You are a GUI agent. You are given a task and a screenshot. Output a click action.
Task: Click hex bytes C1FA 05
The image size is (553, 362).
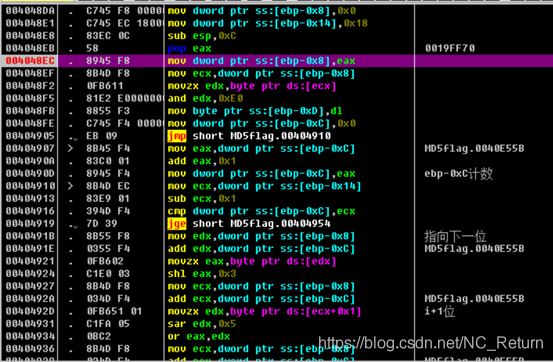click(108, 324)
